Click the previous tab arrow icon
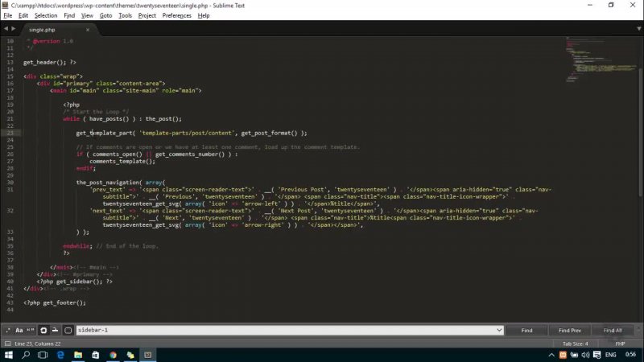Image resolution: width=644 pixels, height=362 pixels. tap(6, 29)
